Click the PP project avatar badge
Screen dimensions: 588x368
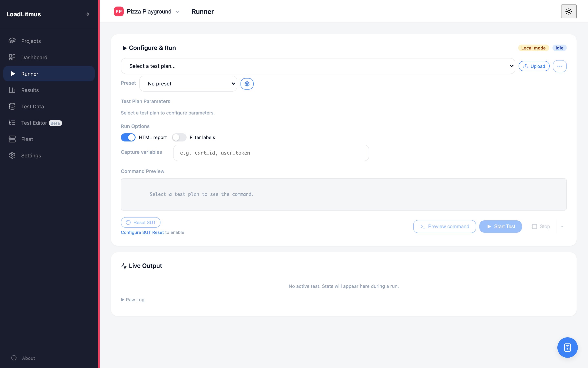pos(119,11)
